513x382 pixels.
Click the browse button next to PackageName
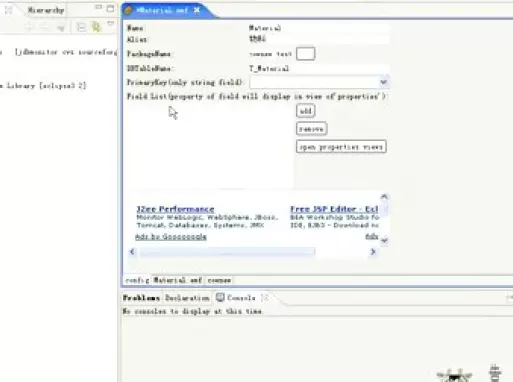coord(306,54)
